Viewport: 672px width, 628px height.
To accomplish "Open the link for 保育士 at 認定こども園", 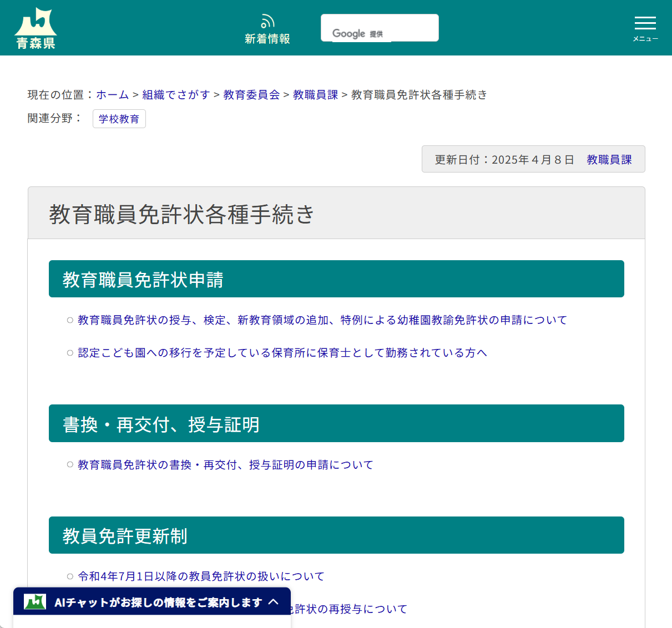I will coord(282,353).
